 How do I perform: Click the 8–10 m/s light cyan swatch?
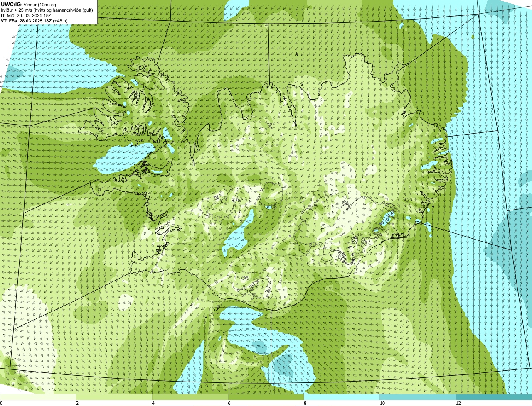point(342,397)
